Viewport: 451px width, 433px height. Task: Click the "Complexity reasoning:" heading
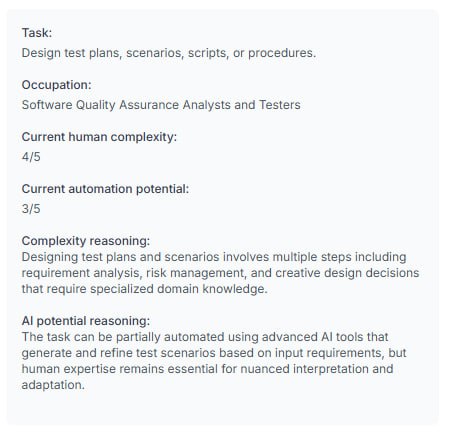pos(86,241)
